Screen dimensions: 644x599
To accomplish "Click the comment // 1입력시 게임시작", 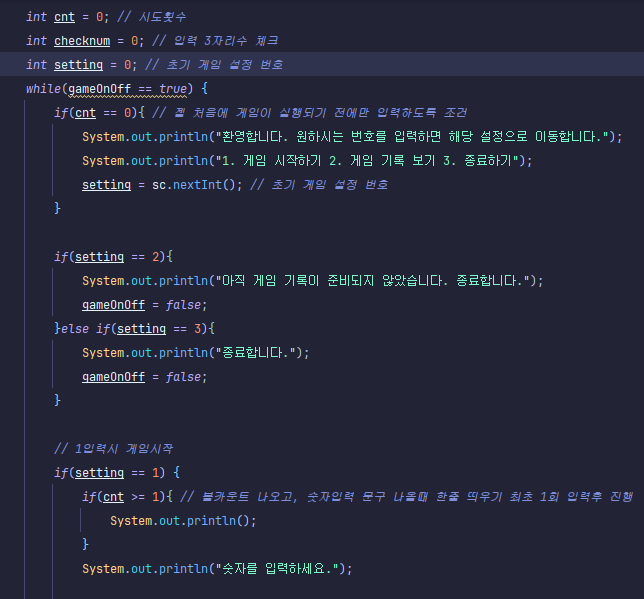I will 113,449.
